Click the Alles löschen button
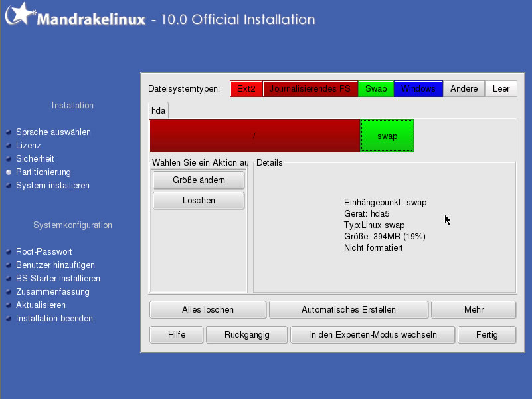 (208, 310)
